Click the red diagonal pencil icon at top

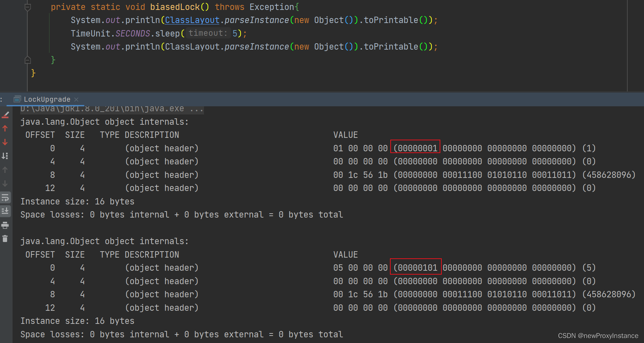[5, 114]
